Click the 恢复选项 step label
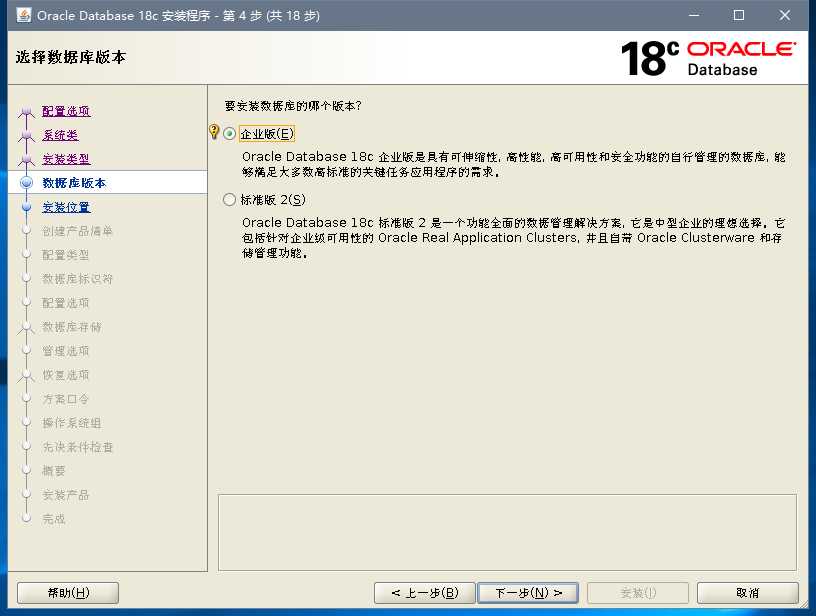This screenshot has height=616, width=816. tap(66, 375)
